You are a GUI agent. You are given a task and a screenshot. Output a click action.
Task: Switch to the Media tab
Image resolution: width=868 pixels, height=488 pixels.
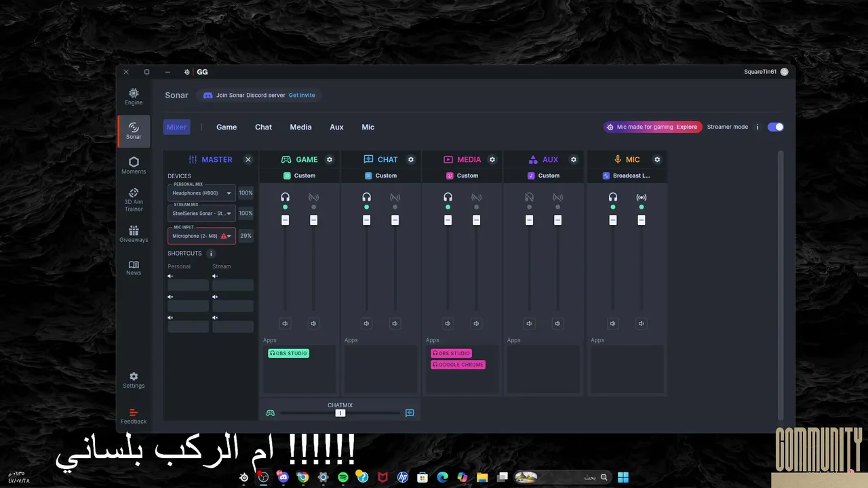click(300, 127)
